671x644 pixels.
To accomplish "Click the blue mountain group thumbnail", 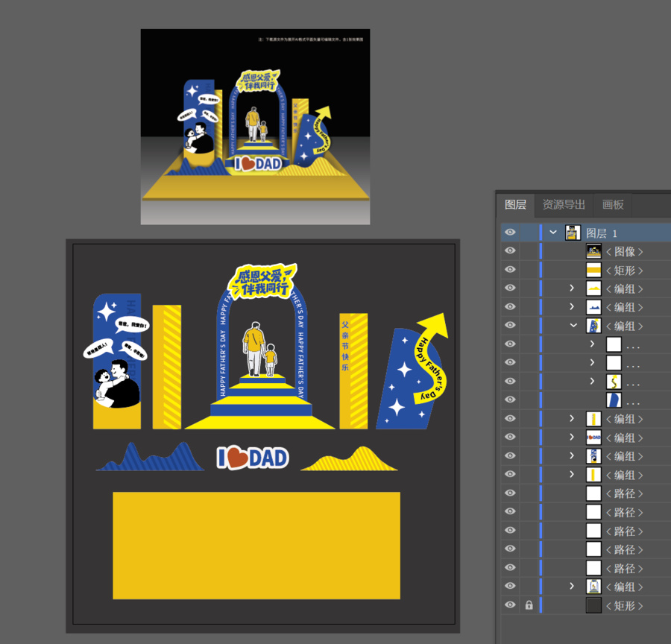I will [593, 307].
